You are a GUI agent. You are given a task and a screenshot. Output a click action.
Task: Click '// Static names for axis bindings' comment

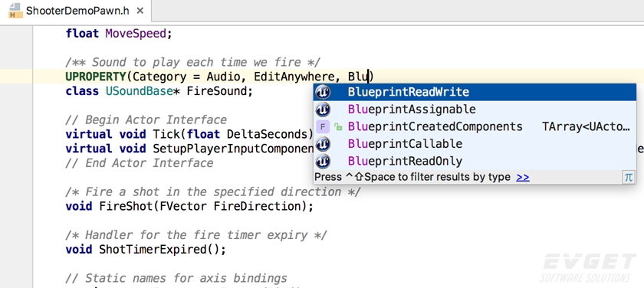(176, 279)
